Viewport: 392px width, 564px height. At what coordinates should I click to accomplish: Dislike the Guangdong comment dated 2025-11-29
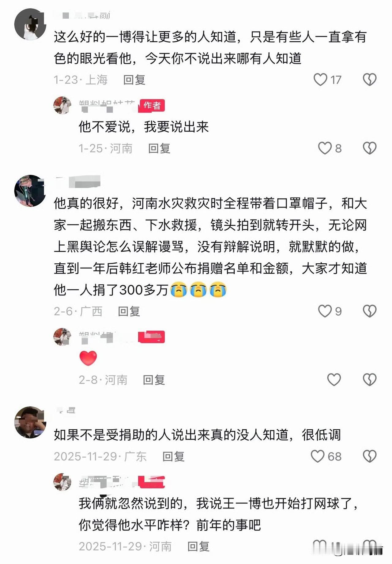pos(370,457)
